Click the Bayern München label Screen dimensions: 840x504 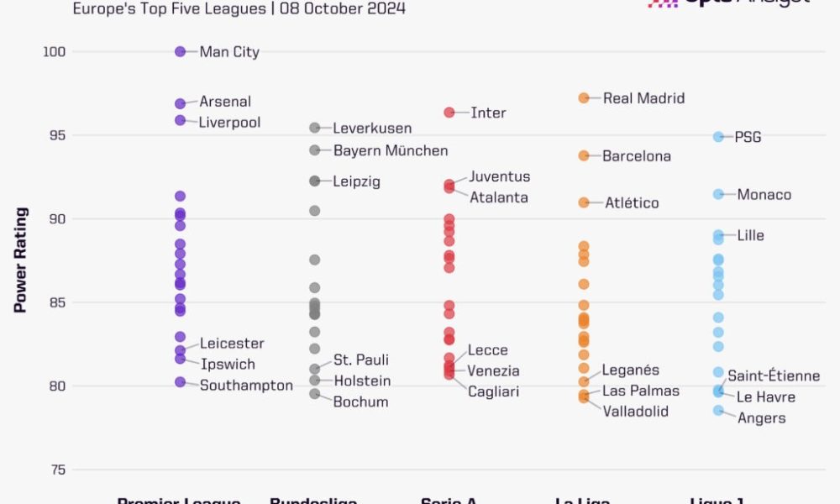pyautogui.click(x=391, y=151)
